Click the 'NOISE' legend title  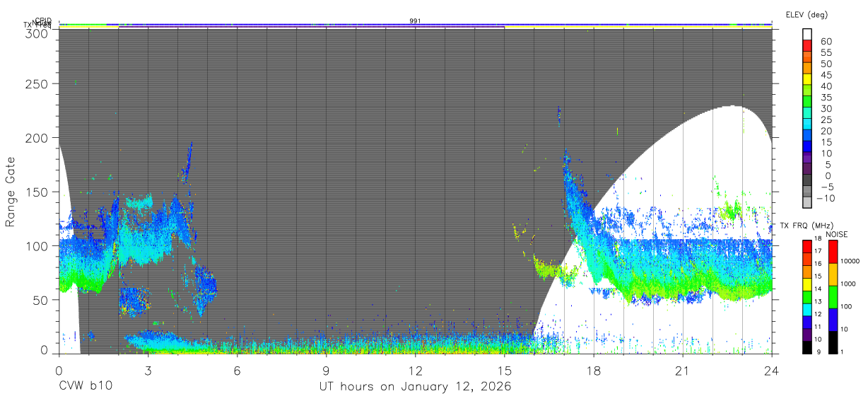(x=837, y=234)
